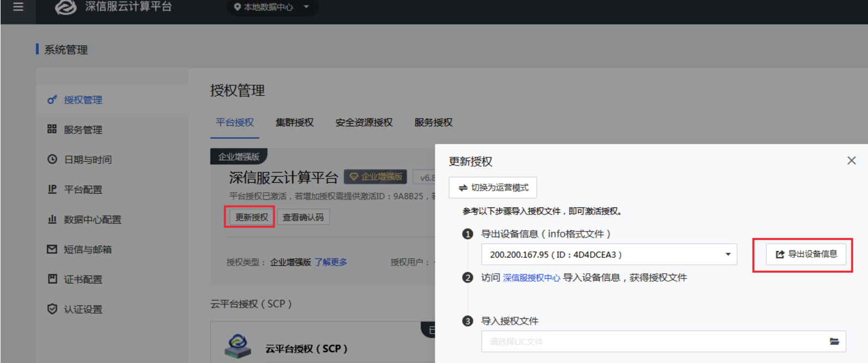The width and height of the screenshot is (868, 363).
Task: Select the 服务授权 tab
Action: [x=433, y=122]
